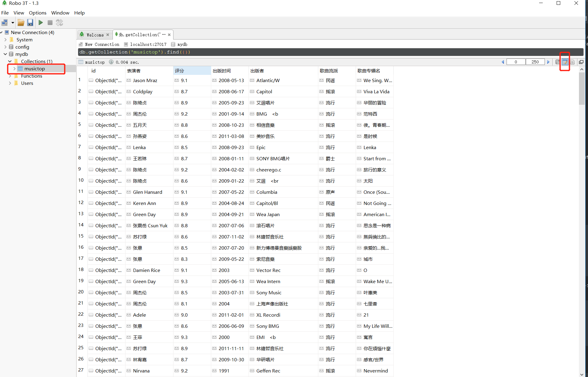Click the 评分 column header

[192, 71]
